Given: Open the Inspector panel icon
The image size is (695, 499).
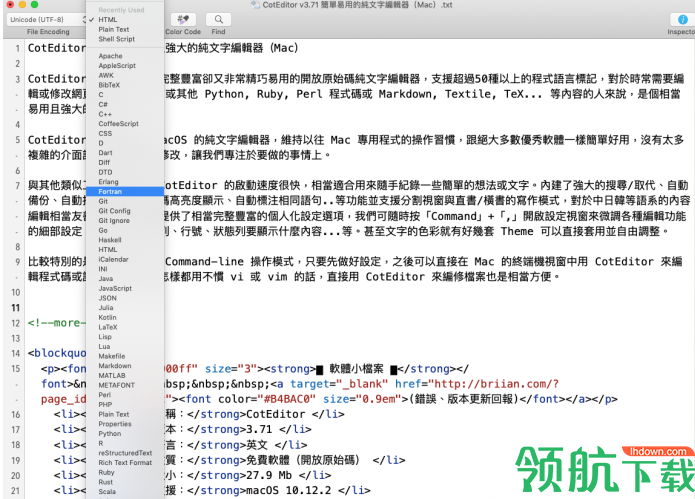Looking at the screenshot, I should (x=683, y=19).
